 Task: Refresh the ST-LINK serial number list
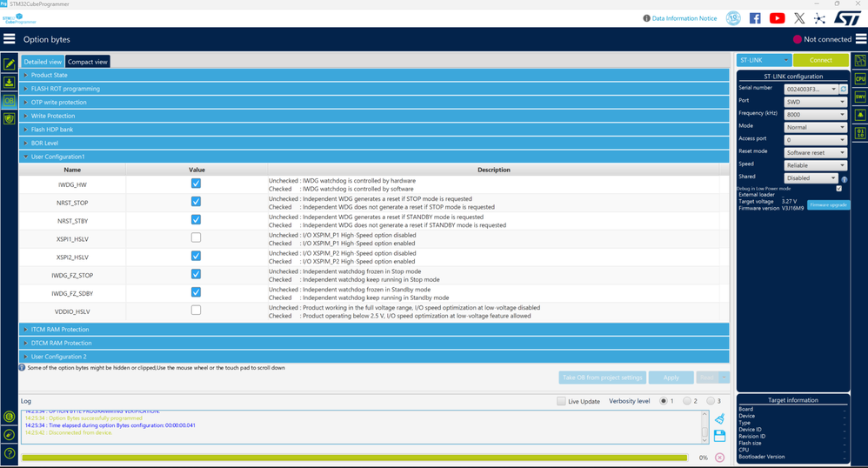(843, 90)
